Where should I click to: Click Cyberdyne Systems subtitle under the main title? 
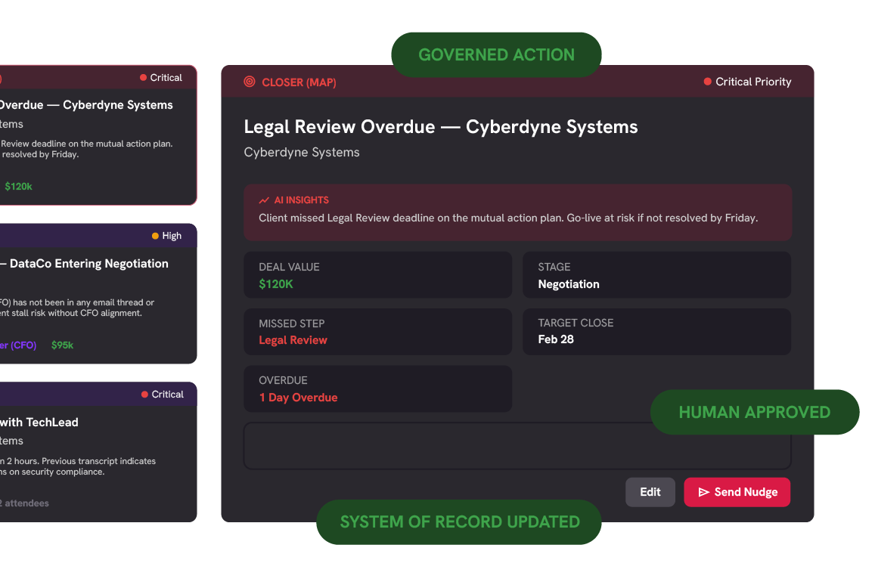click(x=301, y=153)
